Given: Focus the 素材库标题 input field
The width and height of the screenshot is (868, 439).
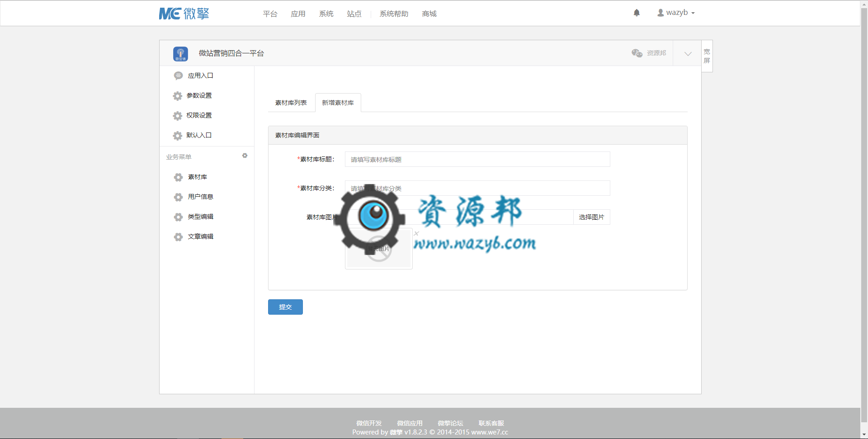Looking at the screenshot, I should [x=477, y=159].
